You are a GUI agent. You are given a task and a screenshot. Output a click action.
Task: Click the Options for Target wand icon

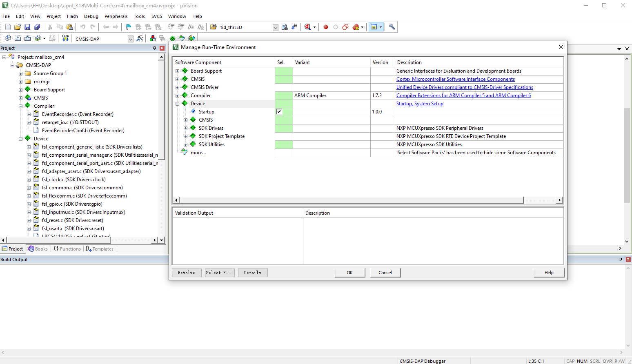[x=140, y=38]
